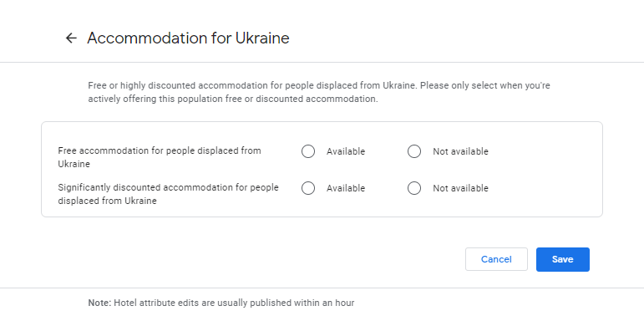This screenshot has width=644, height=316.
Task: Click 'Ukraine' word in the page heading
Action: click(262, 38)
